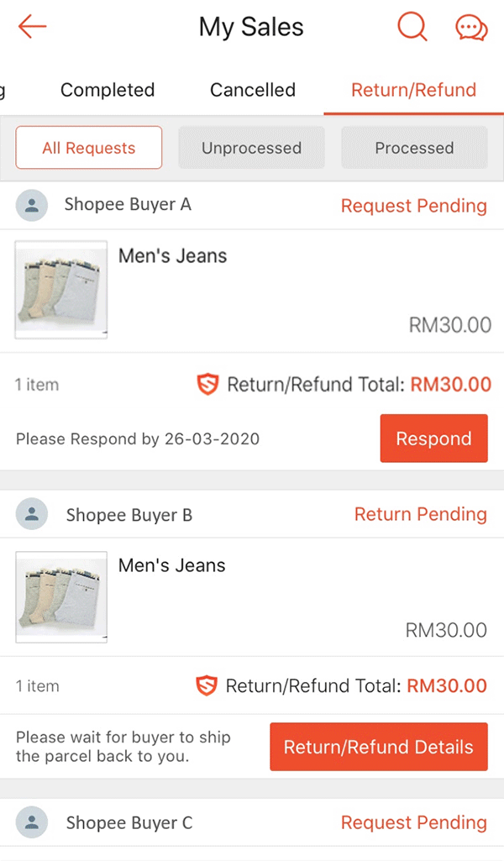This screenshot has width=504, height=861.
Task: Select the All Requests filter
Action: point(88,147)
